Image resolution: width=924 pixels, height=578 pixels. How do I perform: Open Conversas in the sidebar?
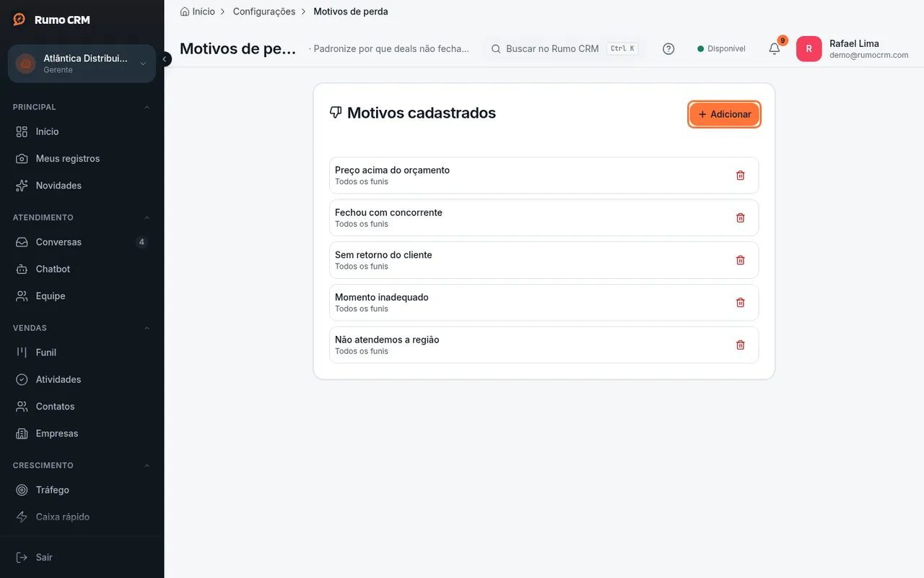[82, 242]
